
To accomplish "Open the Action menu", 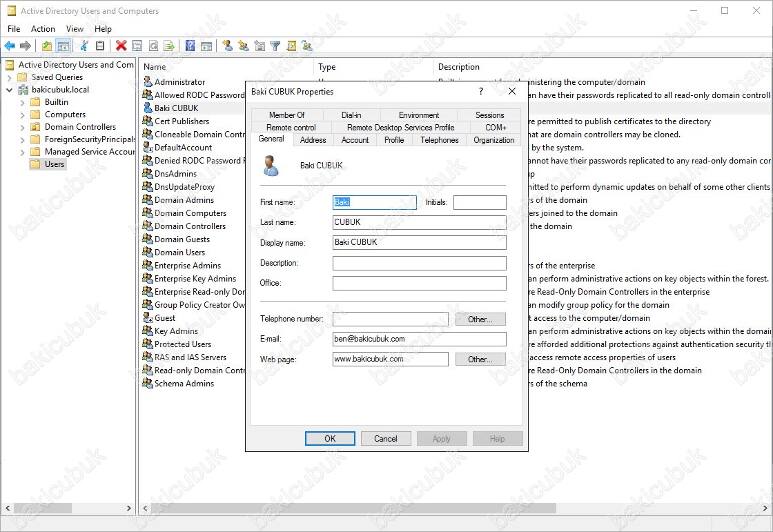I will 43,28.
